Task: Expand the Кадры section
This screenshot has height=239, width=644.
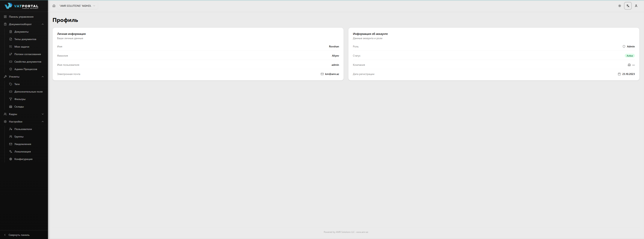Action: 42,114
